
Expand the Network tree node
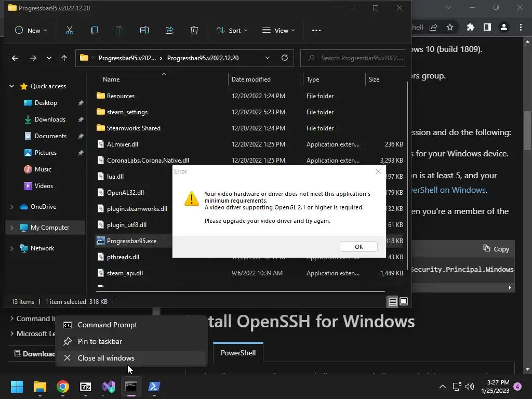click(11, 248)
